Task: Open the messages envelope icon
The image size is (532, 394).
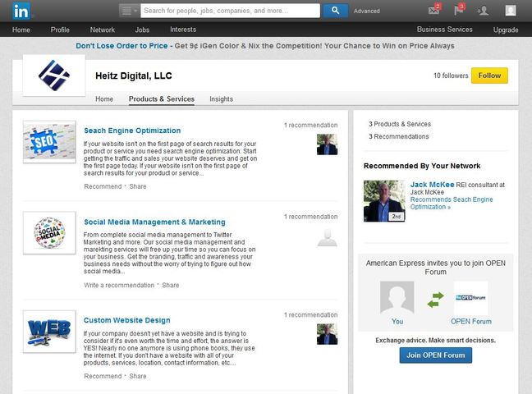Action: click(x=434, y=10)
